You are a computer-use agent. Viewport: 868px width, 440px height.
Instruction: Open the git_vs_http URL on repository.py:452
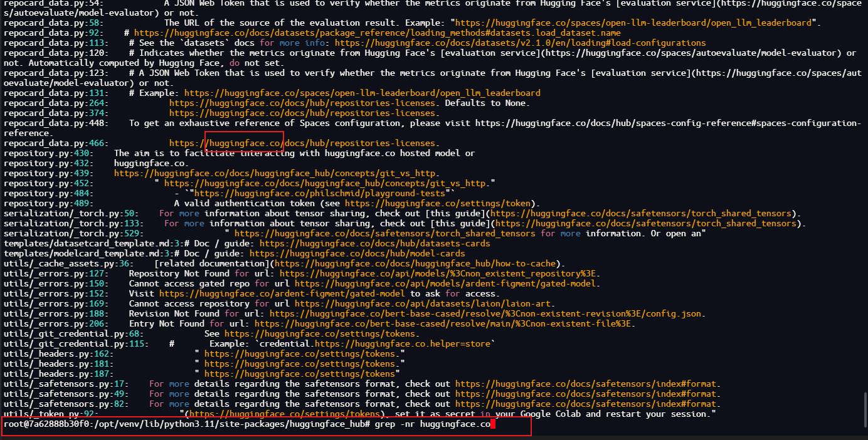[x=325, y=183]
